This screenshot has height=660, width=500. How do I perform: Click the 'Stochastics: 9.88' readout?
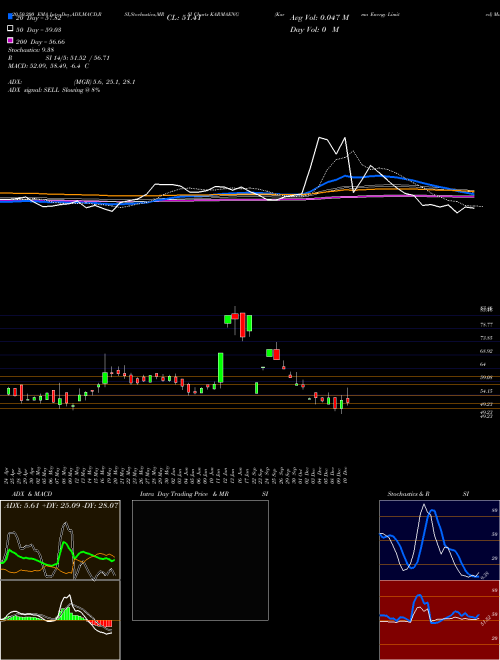pyautogui.click(x=31, y=50)
